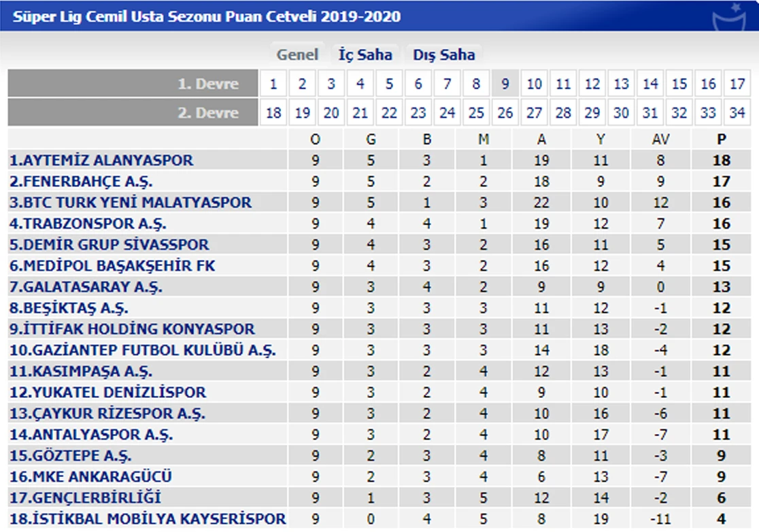Select Trabzonspor A.Ş. in the table
759x532 pixels.
[88, 224]
